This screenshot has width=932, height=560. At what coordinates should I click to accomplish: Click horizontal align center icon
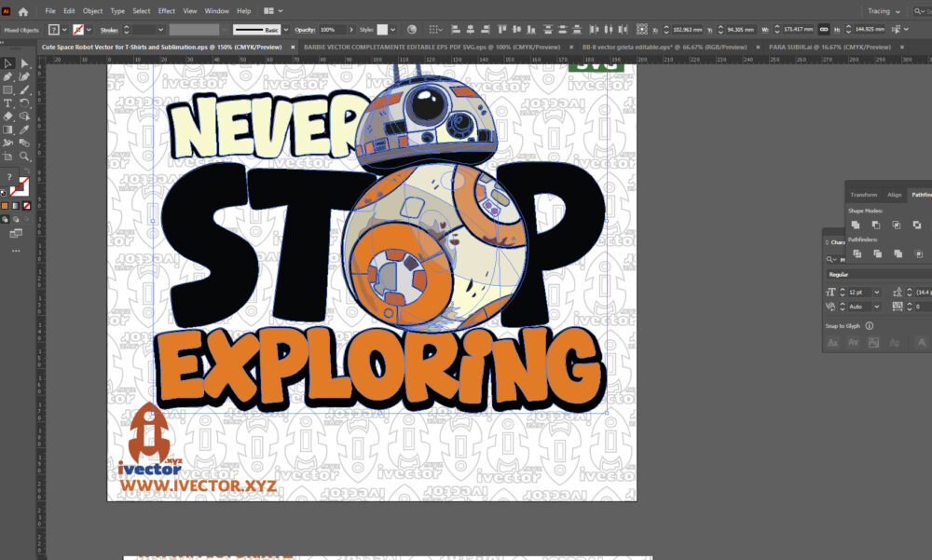click(x=470, y=29)
